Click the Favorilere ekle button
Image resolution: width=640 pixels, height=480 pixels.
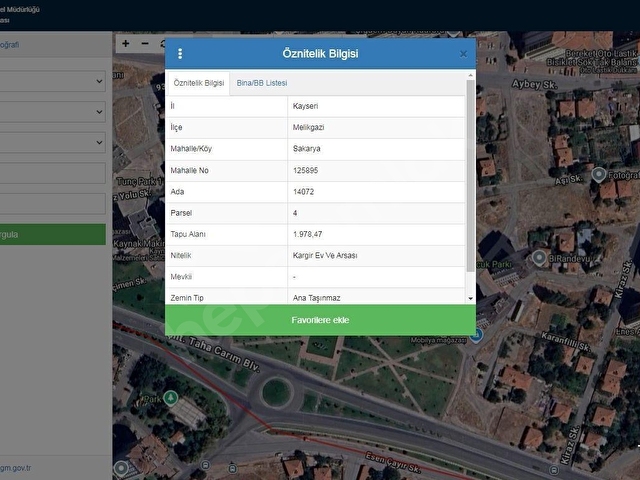coord(320,320)
